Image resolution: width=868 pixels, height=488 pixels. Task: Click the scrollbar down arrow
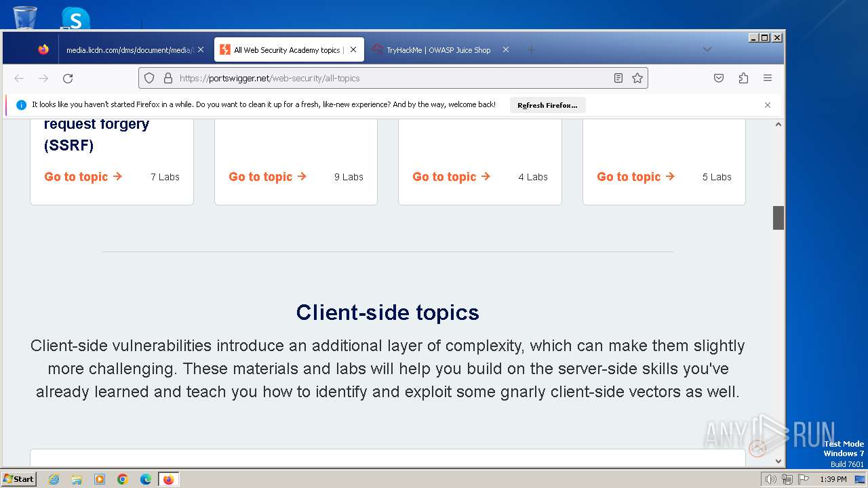coord(778,461)
